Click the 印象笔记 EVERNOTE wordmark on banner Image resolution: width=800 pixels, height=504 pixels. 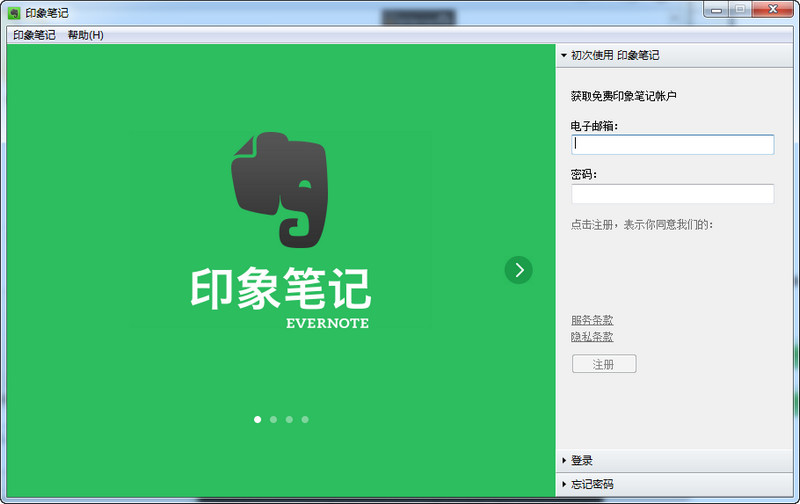click(x=280, y=296)
